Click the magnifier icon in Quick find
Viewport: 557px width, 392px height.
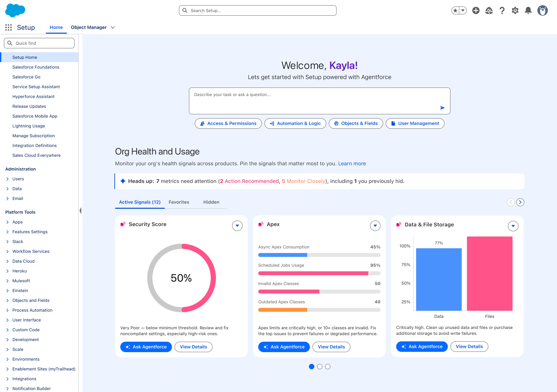(10, 43)
